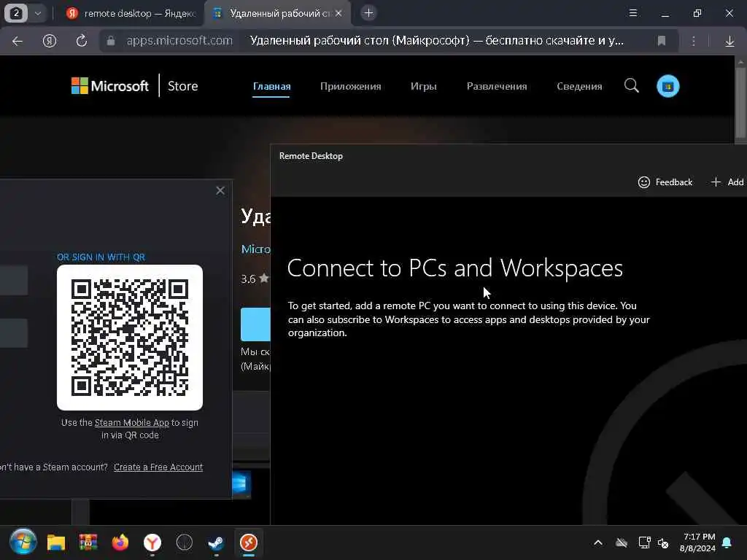Open the Steam Mobile App link
The image size is (747, 560).
point(131,422)
